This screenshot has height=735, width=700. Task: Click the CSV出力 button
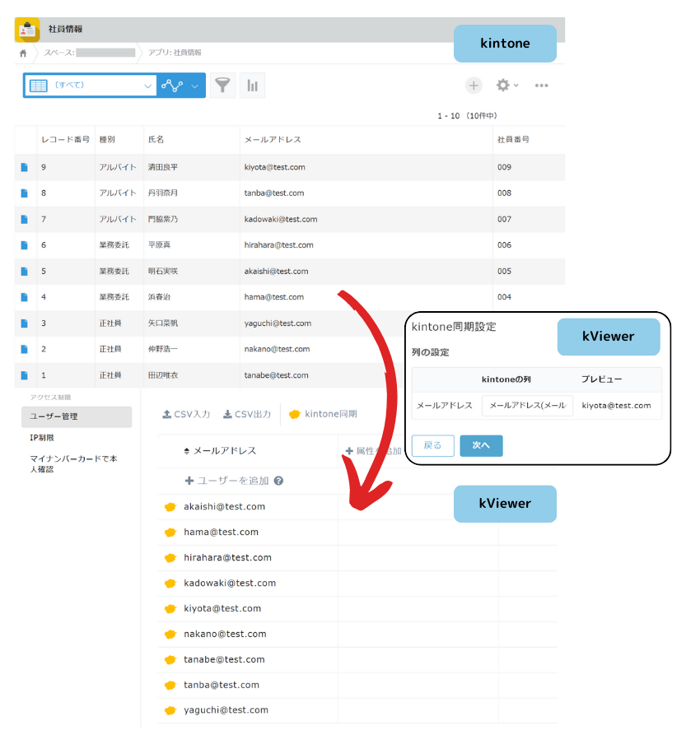pos(247,414)
